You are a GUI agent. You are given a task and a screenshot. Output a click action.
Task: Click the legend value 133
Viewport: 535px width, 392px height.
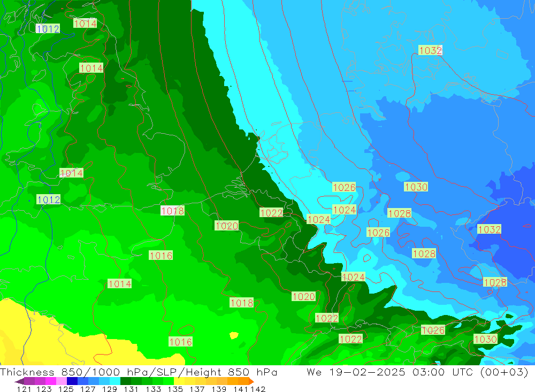click(153, 389)
